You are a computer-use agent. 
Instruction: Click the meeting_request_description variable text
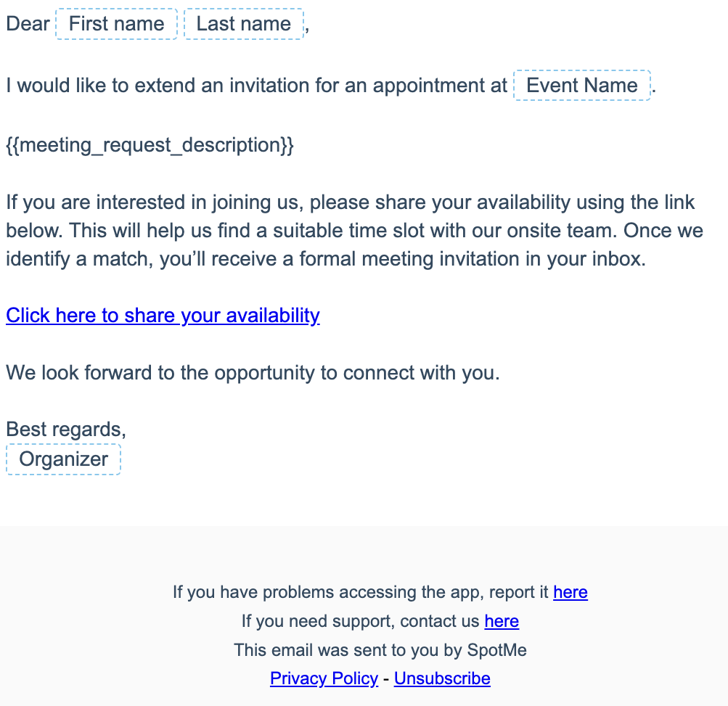click(x=150, y=145)
